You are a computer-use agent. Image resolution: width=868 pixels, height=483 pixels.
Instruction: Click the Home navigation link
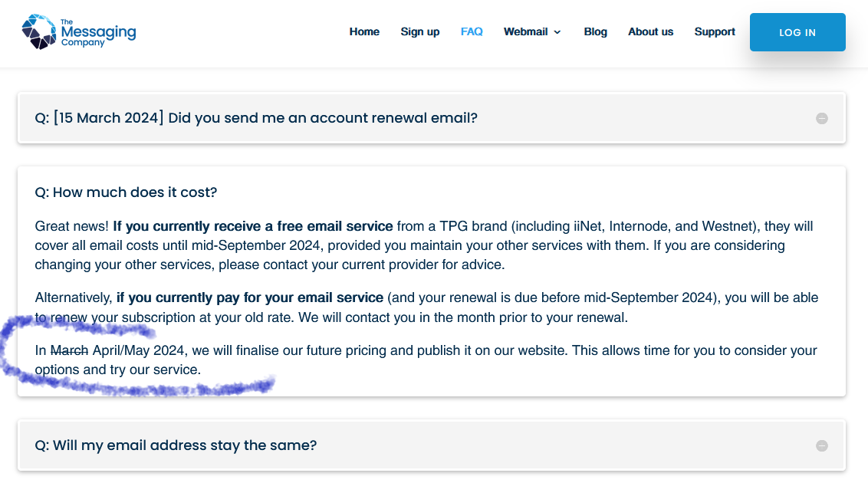coord(364,31)
